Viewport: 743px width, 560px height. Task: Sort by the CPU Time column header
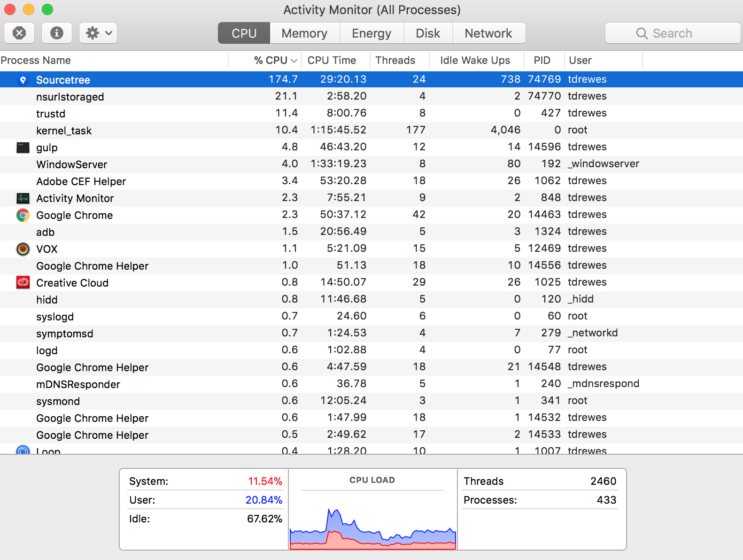(x=335, y=60)
